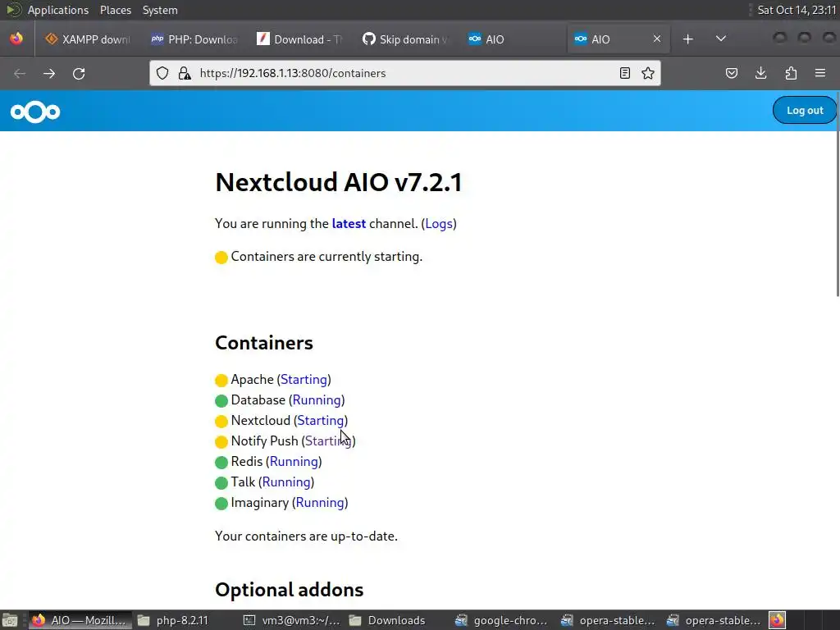Click the URL address field
The height and width of the screenshot is (630, 840).
tap(404, 73)
